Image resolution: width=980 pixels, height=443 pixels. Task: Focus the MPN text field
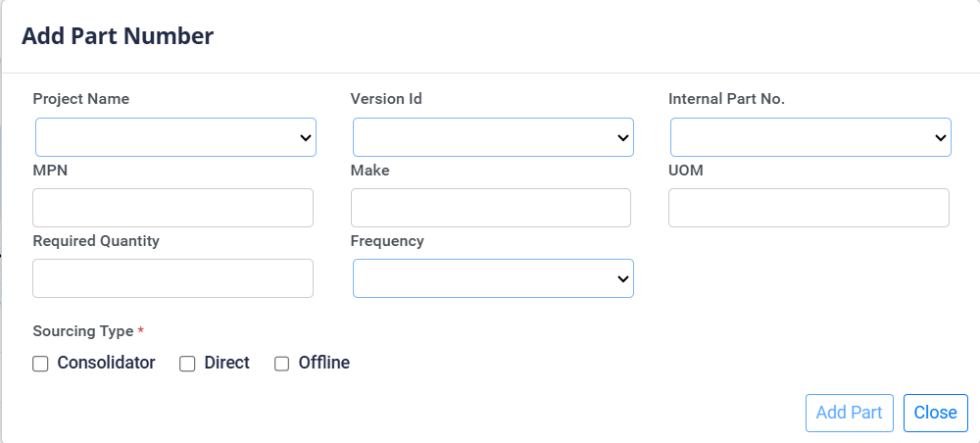point(172,208)
